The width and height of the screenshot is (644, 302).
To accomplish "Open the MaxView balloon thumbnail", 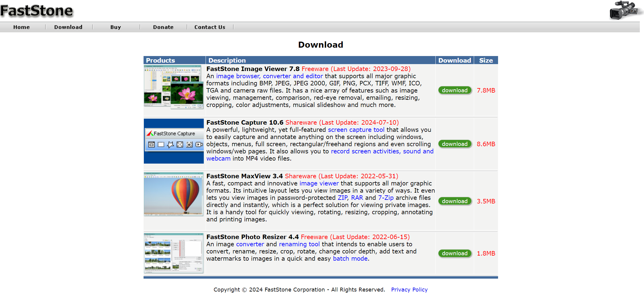I will tap(174, 194).
